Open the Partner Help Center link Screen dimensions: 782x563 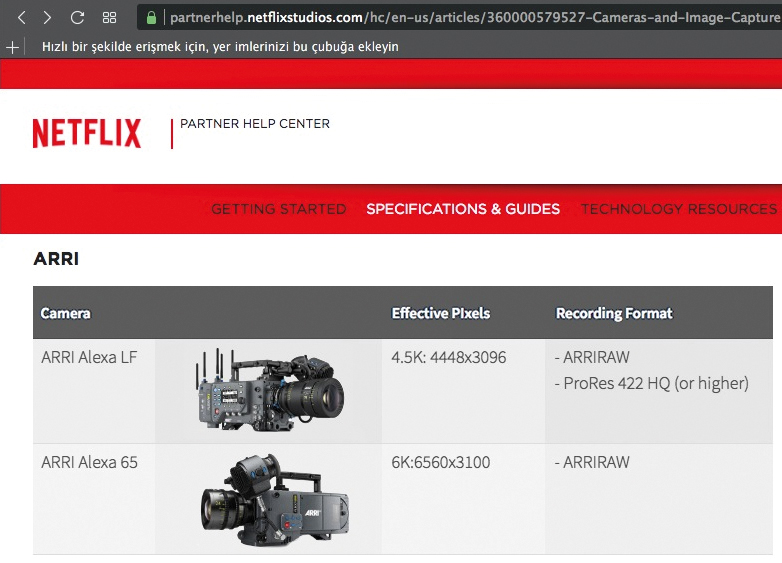(255, 124)
